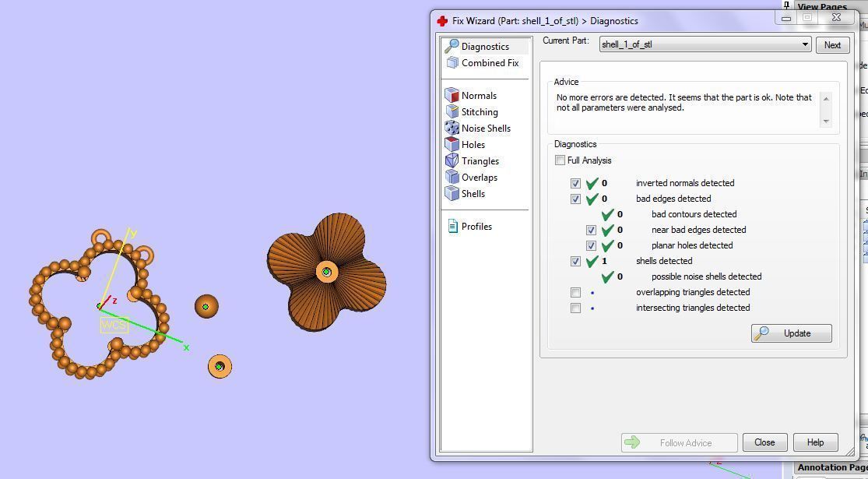
Task: Select the flower-shaped shell part
Action: [327, 272]
